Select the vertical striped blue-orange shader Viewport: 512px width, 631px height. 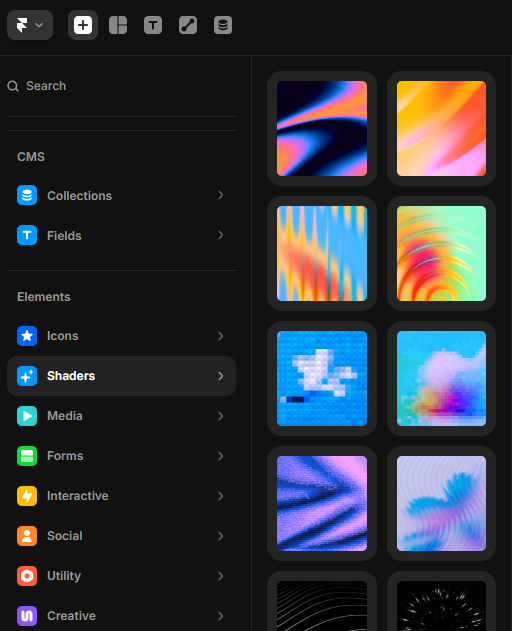coord(322,254)
